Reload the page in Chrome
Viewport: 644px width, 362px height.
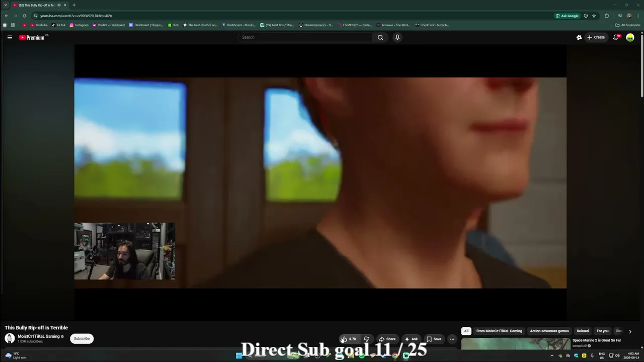point(24,16)
